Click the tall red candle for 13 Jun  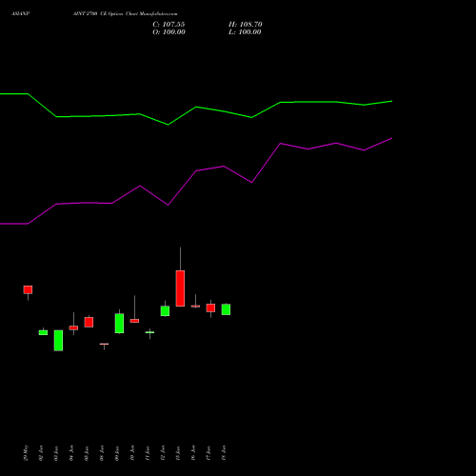pyautogui.click(x=180, y=288)
